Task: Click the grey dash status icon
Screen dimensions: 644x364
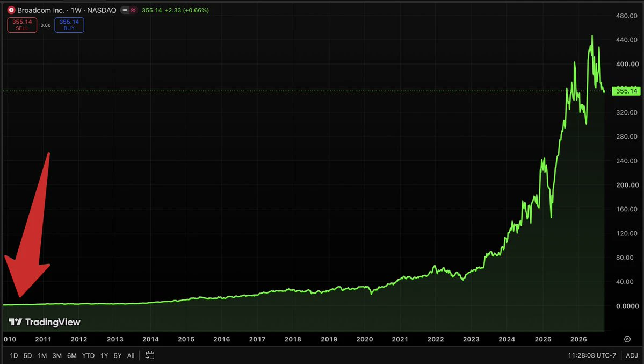Action: coord(125,10)
